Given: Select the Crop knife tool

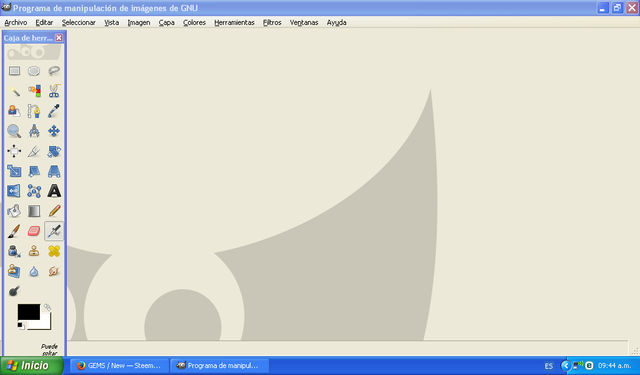Looking at the screenshot, I should pos(34,151).
